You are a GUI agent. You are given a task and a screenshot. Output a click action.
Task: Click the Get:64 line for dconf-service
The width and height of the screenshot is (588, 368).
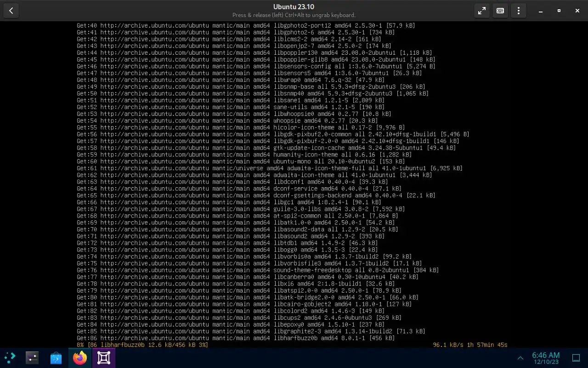pyautogui.click(x=239, y=189)
